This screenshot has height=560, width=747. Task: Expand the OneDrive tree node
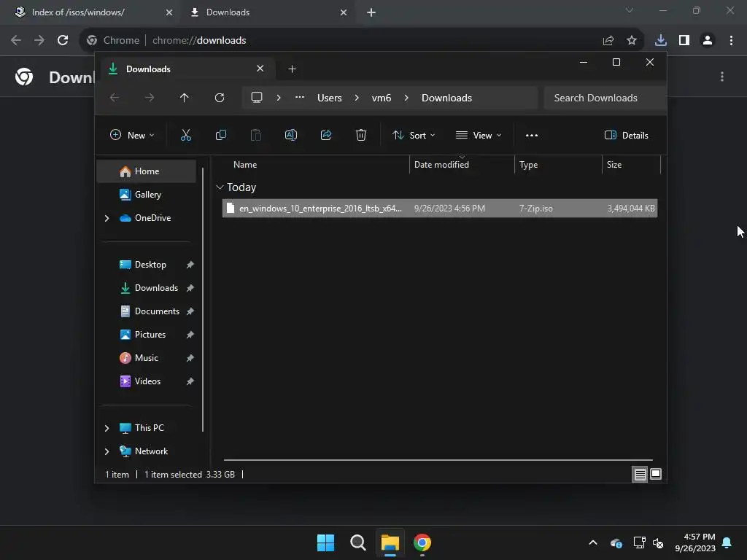coord(107,218)
